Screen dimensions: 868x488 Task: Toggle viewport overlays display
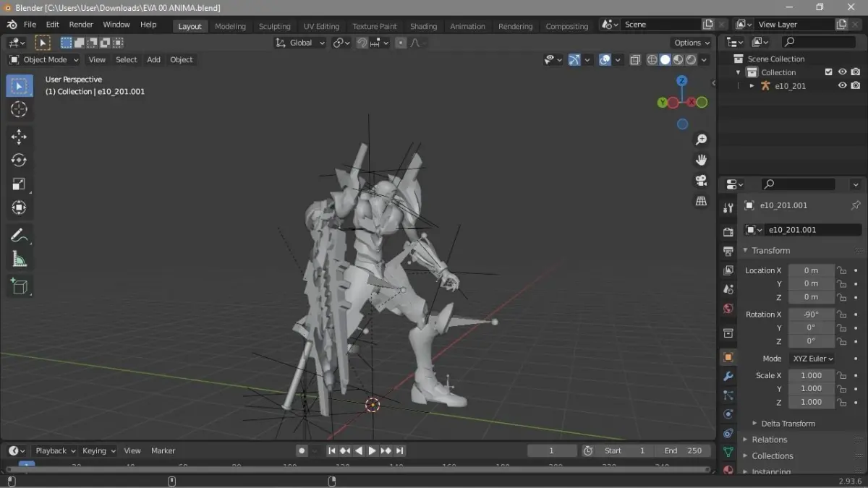pos(605,60)
